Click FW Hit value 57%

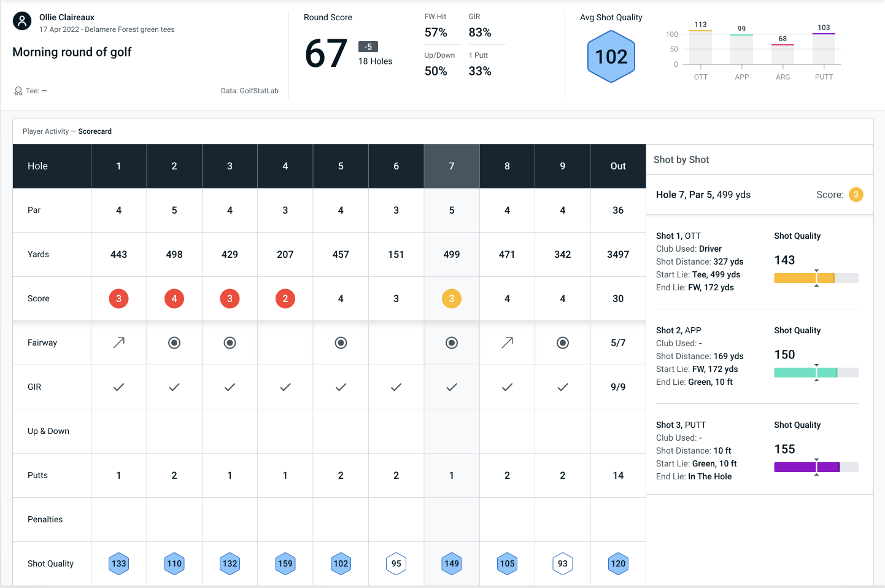click(436, 33)
